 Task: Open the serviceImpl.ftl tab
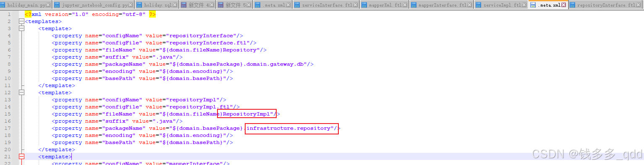click(501, 5)
